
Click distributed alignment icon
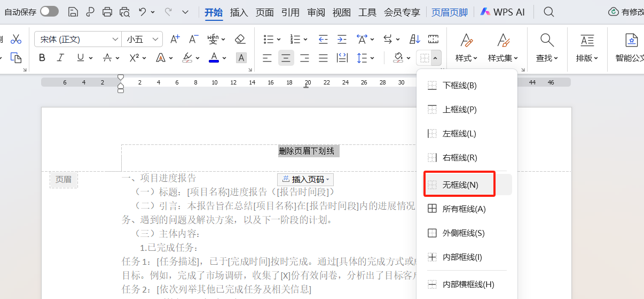[342, 58]
